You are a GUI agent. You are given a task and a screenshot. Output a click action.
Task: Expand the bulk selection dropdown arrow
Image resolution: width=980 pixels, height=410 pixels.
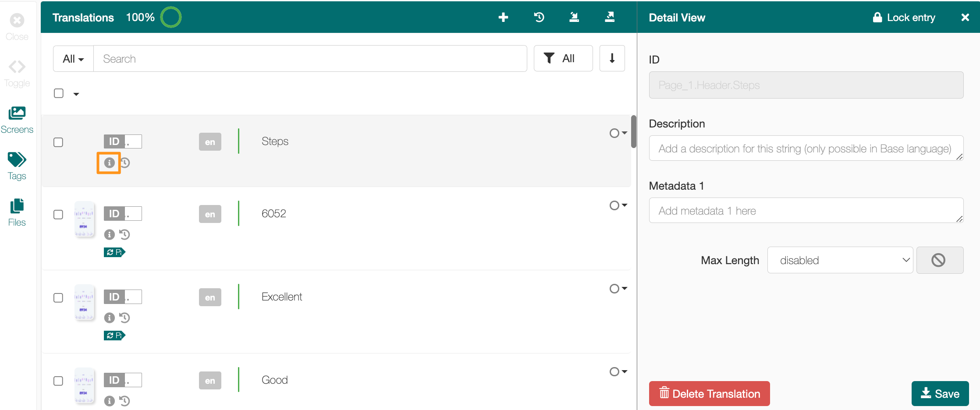pos(76,94)
